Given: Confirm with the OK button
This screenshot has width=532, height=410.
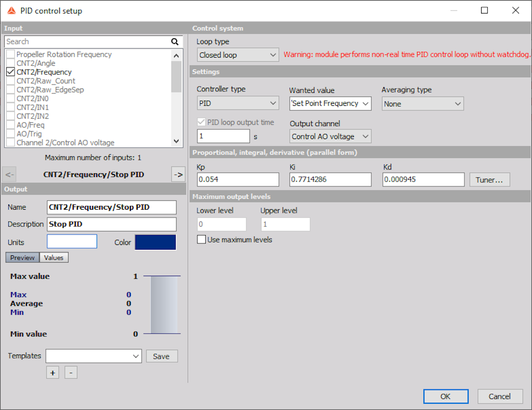Looking at the screenshot, I should (x=446, y=397).
